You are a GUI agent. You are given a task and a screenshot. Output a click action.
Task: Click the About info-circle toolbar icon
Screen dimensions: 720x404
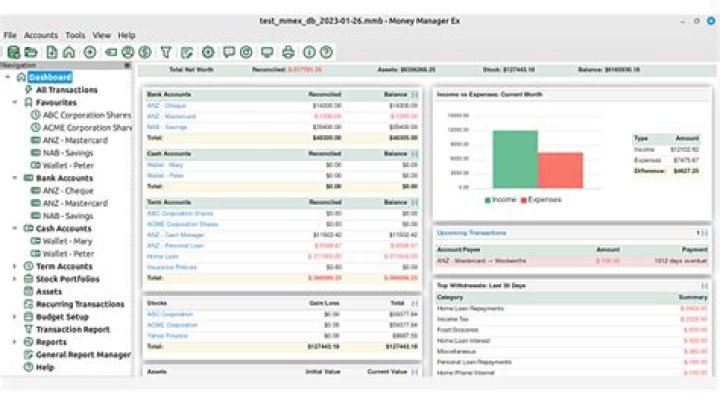(309, 52)
